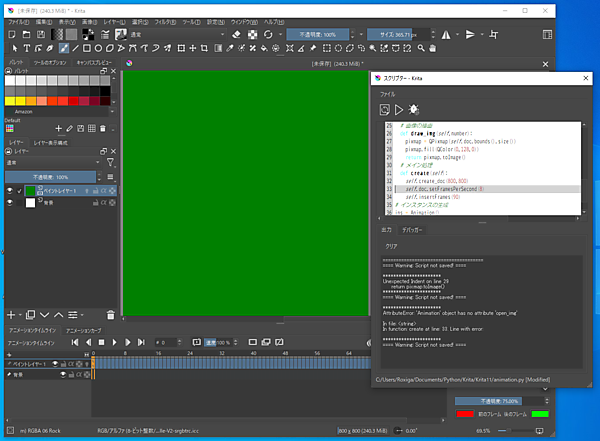Click the クリア button in Scripter output
Screen dimensions: 600x441
(x=392, y=245)
